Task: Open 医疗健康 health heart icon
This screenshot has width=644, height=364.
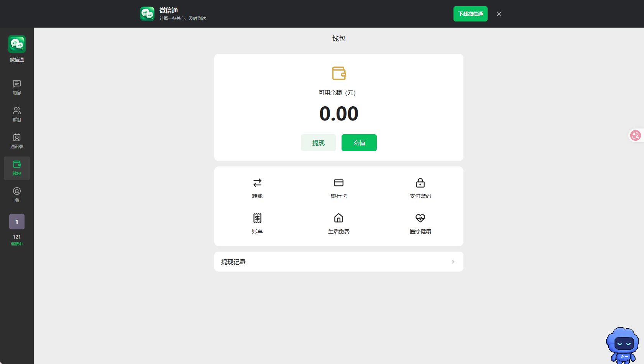Action: 420,218
